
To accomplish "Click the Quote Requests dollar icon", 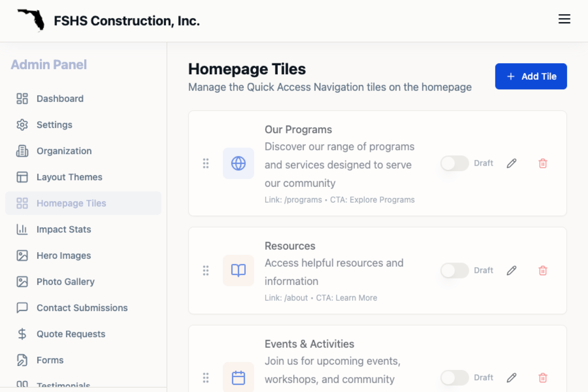I will [x=22, y=334].
